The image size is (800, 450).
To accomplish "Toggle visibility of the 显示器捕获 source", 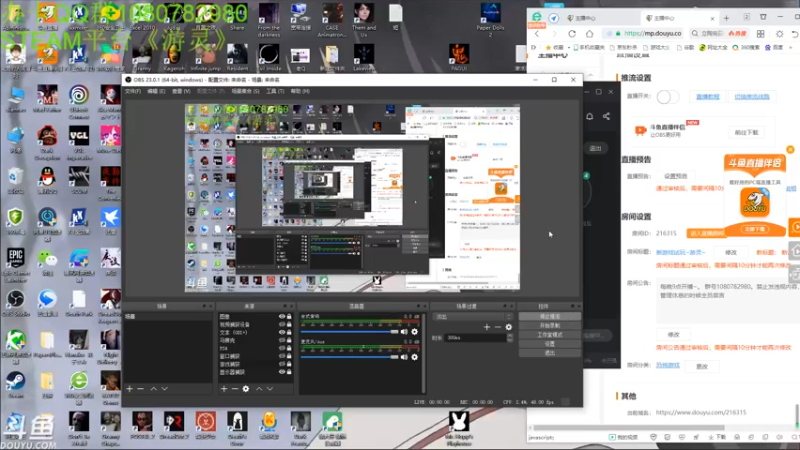I will click(x=282, y=372).
